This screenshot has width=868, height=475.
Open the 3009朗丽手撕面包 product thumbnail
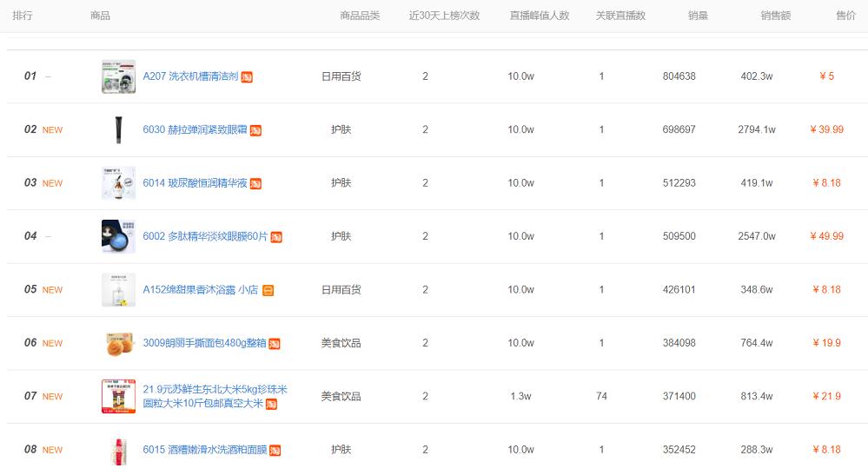[118, 343]
